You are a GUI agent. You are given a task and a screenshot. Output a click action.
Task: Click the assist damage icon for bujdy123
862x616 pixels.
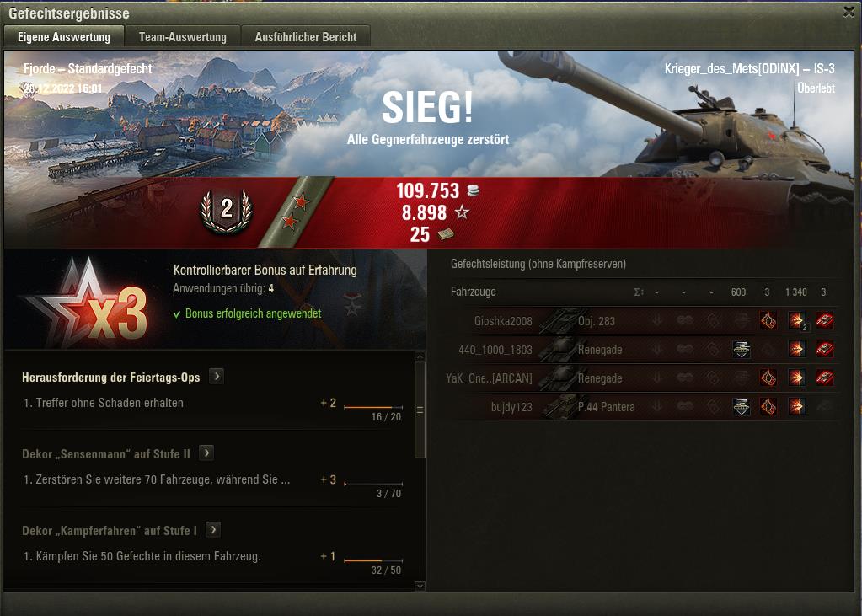click(x=741, y=406)
